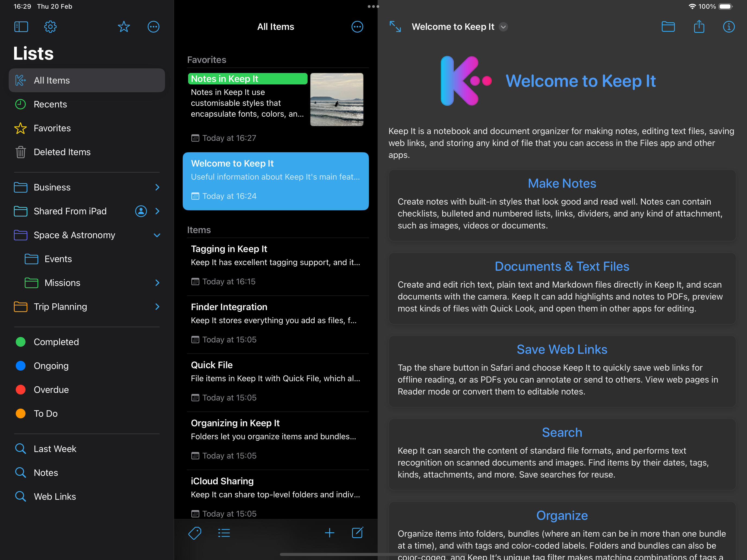Viewport: 747px width, 560px height.
Task: Filter by the green Completed label
Action: point(87,342)
